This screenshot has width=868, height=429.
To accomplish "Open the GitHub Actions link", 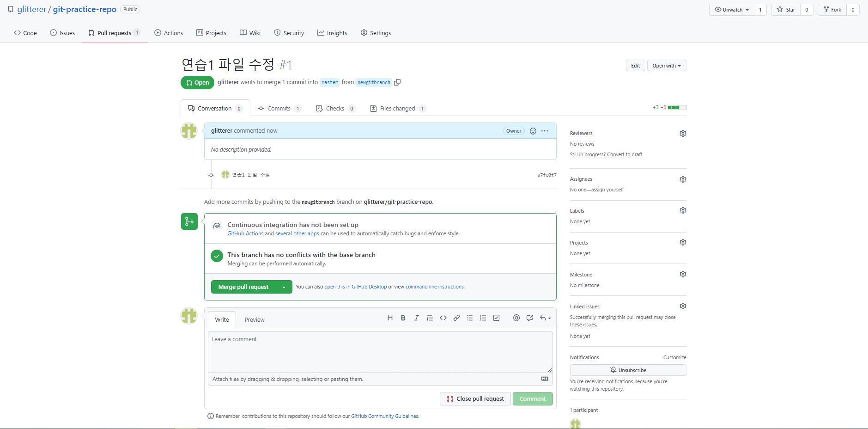I will (245, 234).
